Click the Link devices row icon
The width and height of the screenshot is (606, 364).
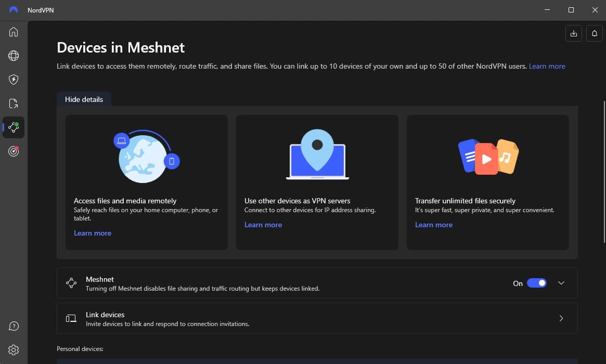pos(71,318)
